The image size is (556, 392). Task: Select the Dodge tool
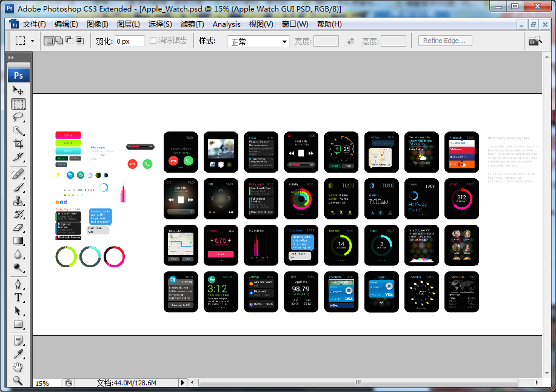click(18, 268)
